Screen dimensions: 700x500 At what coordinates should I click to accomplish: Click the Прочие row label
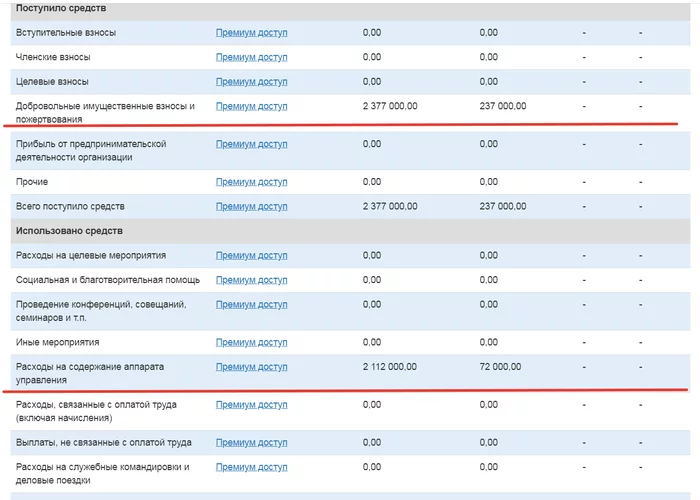(32, 182)
